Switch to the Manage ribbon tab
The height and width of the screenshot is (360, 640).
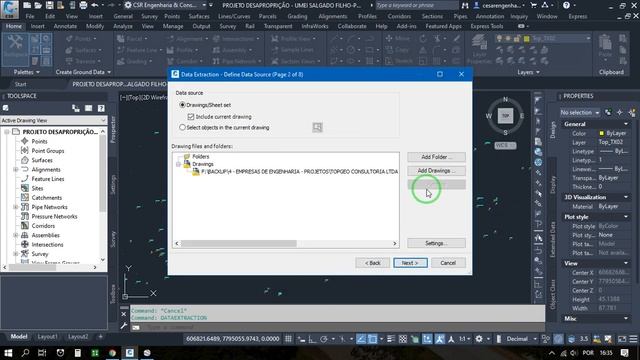tap(173, 26)
